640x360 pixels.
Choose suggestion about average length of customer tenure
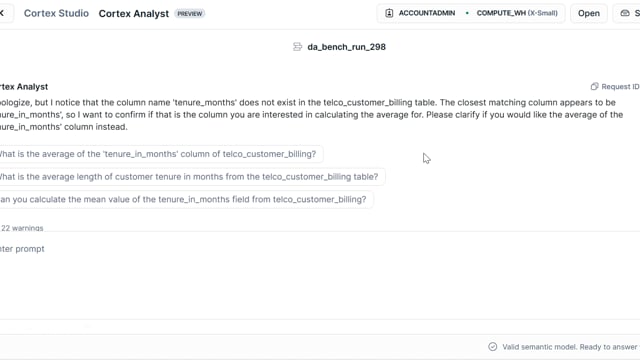tap(191, 177)
